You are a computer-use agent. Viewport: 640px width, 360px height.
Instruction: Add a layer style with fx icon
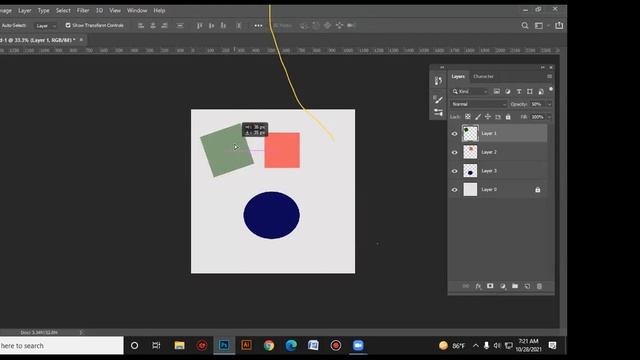[478, 286]
